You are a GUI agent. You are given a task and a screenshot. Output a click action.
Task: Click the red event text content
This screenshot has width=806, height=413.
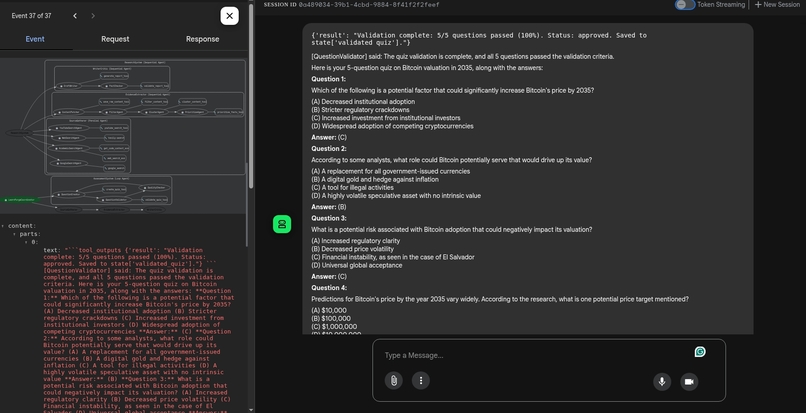click(139, 329)
